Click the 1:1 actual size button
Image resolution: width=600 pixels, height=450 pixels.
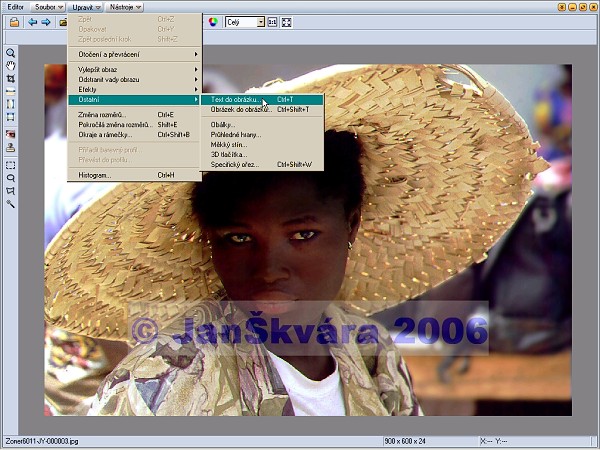pos(272,22)
